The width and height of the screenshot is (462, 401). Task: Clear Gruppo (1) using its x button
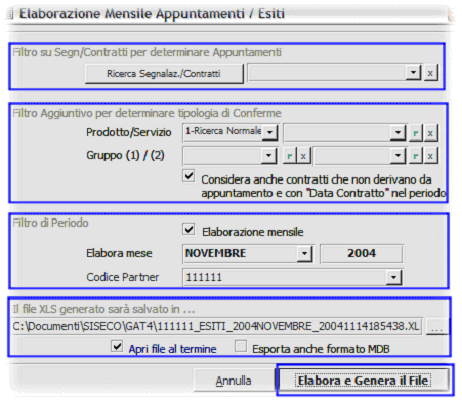point(303,156)
